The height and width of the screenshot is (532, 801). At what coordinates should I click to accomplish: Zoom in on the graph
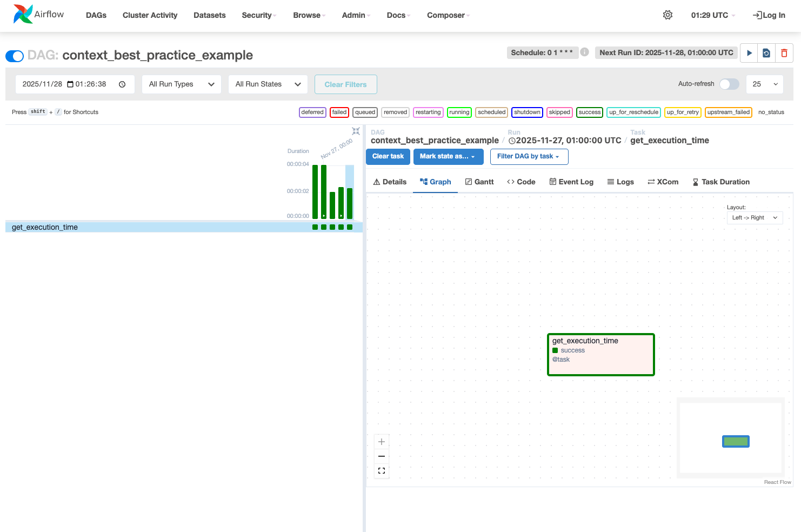click(x=382, y=442)
